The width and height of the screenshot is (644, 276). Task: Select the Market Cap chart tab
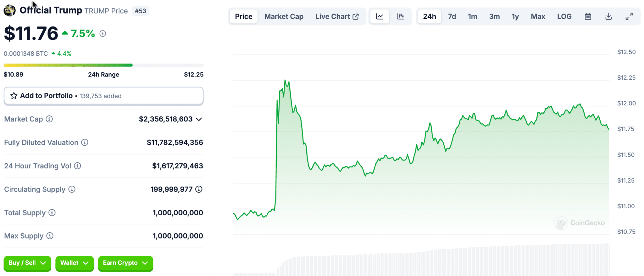(x=284, y=16)
